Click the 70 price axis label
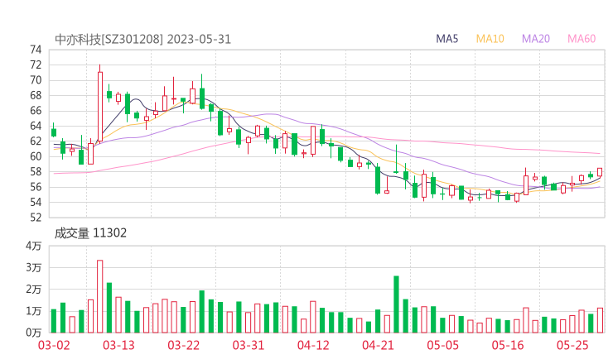The height and width of the screenshot is (364, 613). pyautogui.click(x=36, y=80)
